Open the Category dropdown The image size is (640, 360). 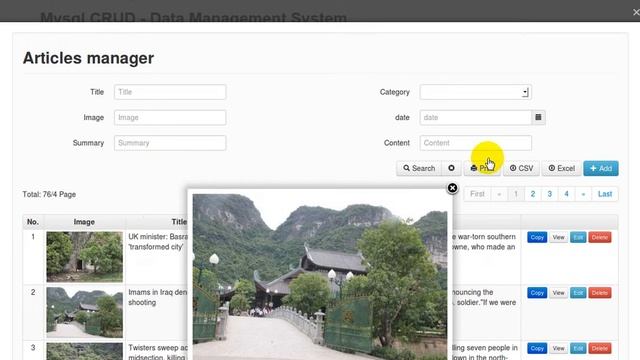476,92
